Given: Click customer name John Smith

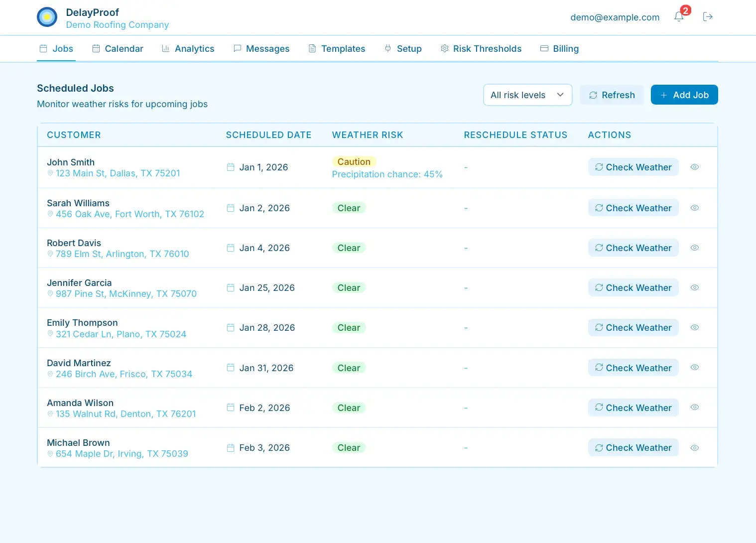Looking at the screenshot, I should click(71, 162).
